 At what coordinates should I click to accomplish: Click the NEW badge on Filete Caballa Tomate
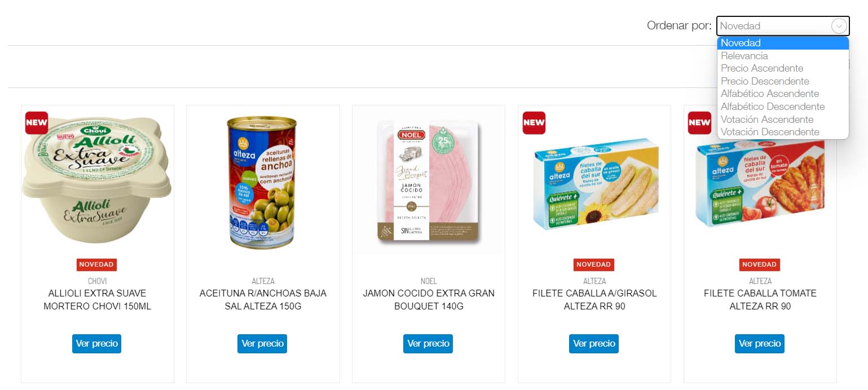(x=699, y=123)
